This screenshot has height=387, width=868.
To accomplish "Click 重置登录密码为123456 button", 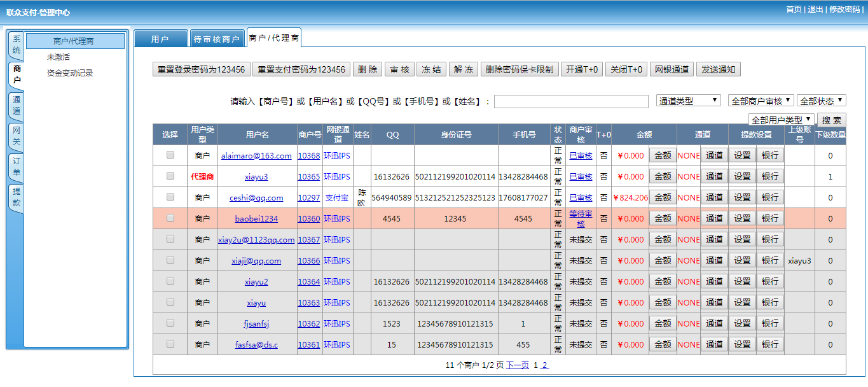I will click(x=201, y=69).
